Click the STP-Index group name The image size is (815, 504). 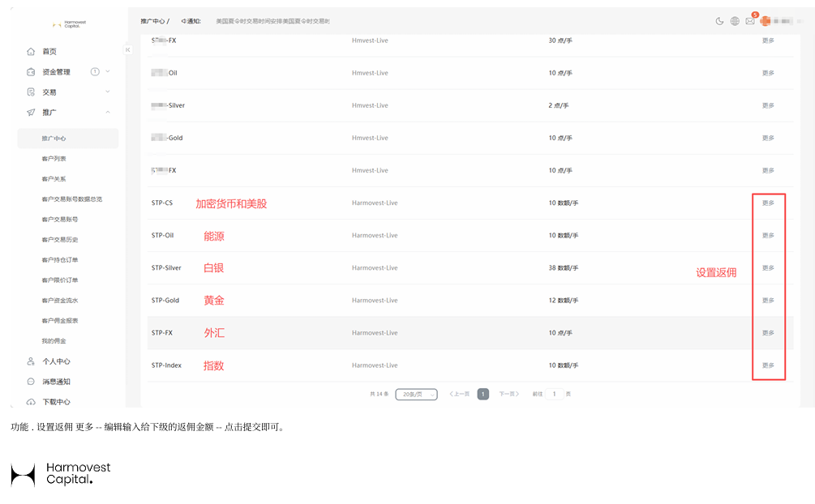coord(166,365)
